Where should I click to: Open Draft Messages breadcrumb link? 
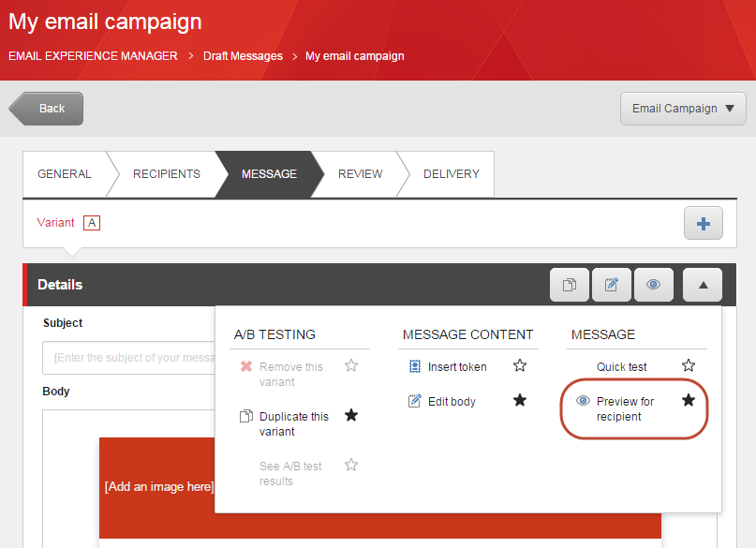coord(243,56)
